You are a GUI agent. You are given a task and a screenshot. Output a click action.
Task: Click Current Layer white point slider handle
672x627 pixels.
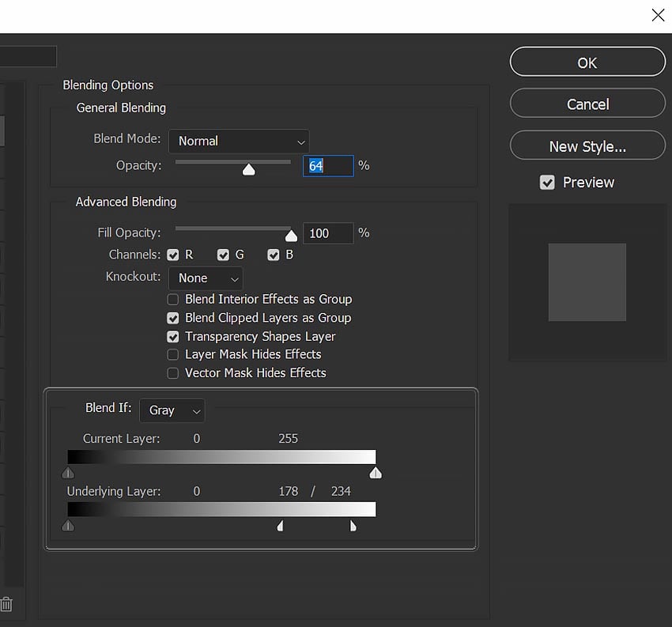pos(376,473)
